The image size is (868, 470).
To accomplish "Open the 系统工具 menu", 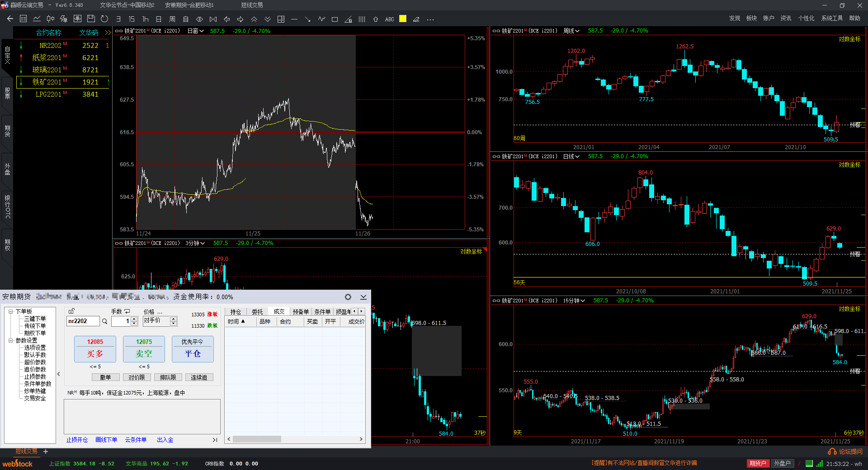I will [832, 19].
